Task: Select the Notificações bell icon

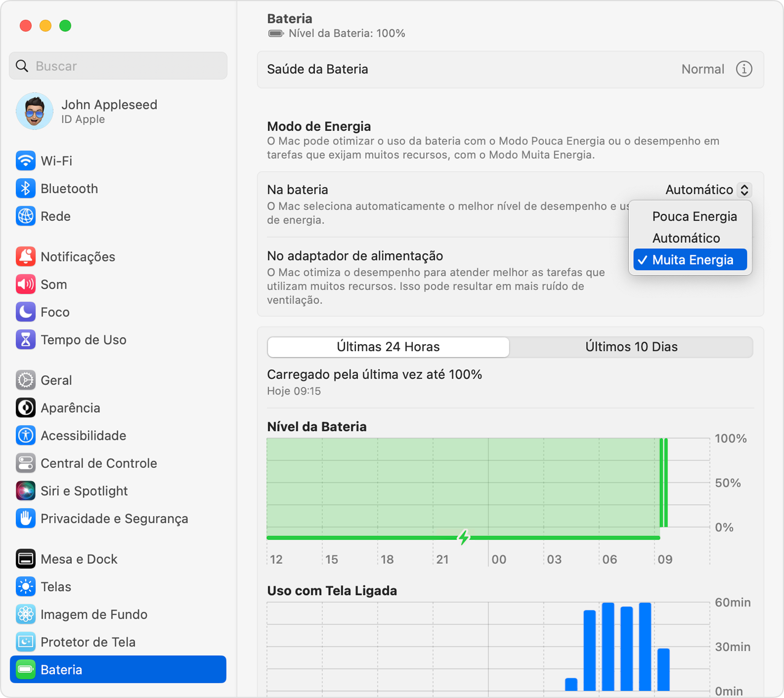Action: pos(25,256)
